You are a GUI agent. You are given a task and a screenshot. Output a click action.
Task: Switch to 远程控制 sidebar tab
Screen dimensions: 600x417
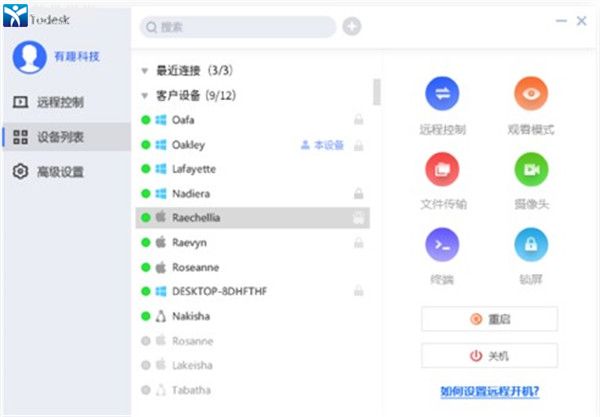(x=60, y=102)
